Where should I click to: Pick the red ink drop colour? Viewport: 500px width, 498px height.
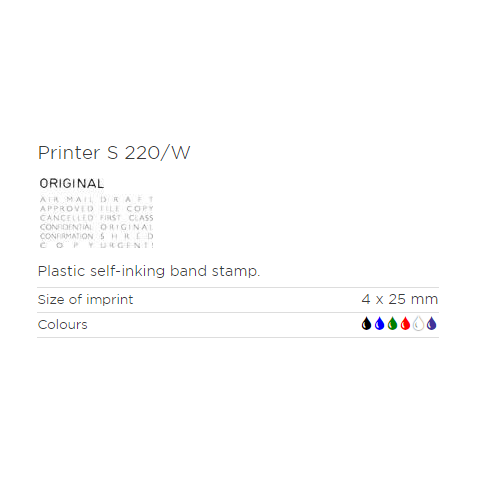[405, 323]
